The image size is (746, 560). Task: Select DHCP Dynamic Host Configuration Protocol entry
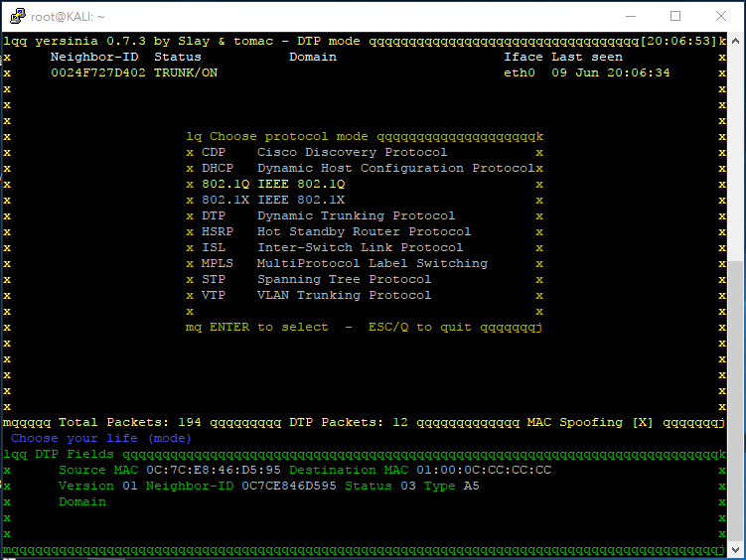point(368,168)
